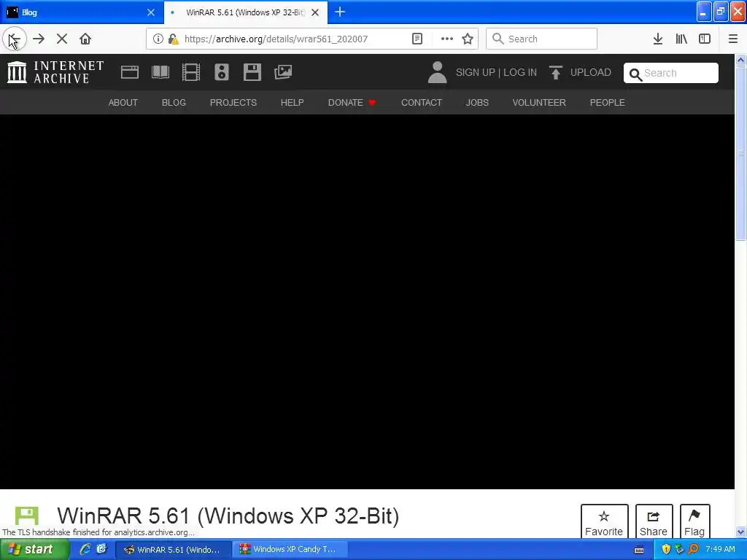Screen dimensions: 747x560
Task: Launch the second quick launch icon
Action: (x=101, y=549)
